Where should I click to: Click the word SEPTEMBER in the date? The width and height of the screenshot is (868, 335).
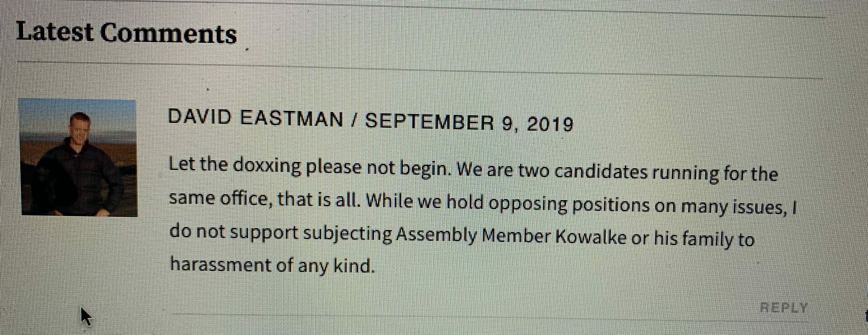tap(429, 121)
